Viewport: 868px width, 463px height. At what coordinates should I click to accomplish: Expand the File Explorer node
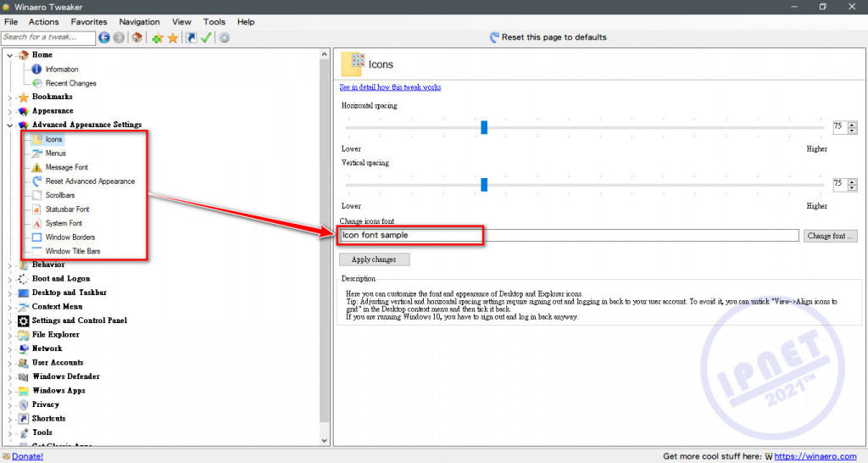9,335
